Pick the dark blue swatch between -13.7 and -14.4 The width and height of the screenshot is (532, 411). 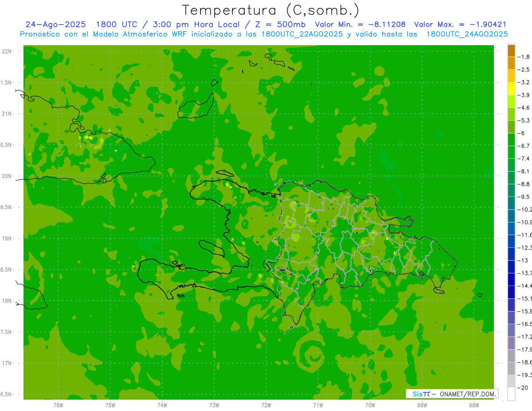coord(511,279)
